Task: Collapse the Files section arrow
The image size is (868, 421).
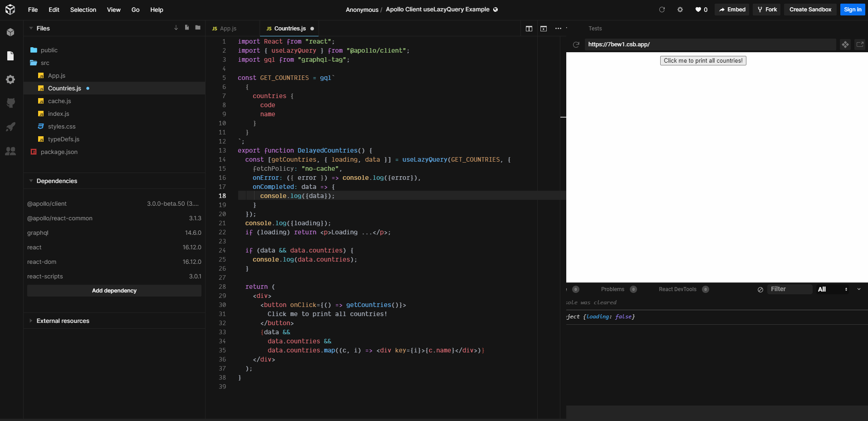Action: point(31,28)
